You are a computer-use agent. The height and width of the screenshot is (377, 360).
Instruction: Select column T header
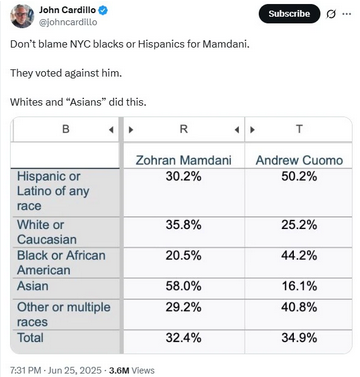299,129
